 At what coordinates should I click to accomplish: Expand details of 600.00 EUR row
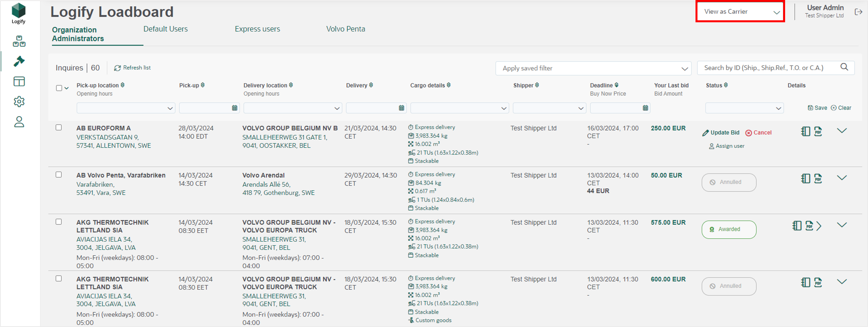click(842, 282)
